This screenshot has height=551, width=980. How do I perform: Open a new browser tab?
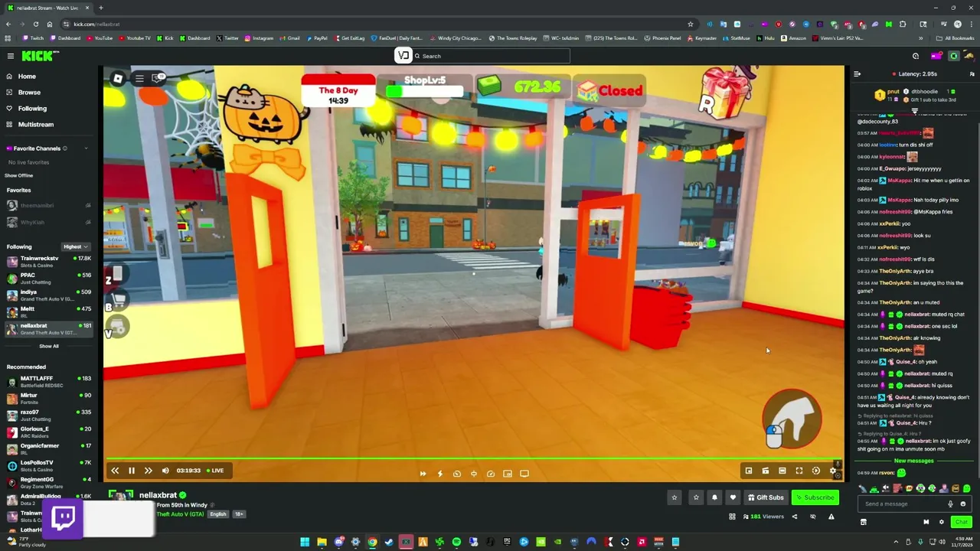[100, 8]
